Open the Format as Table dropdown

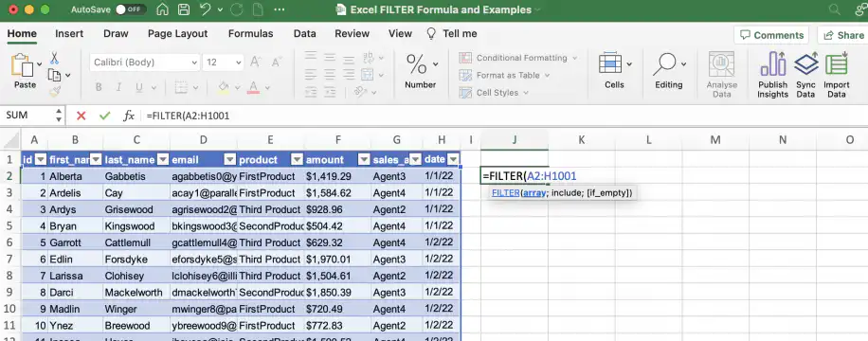coord(504,75)
